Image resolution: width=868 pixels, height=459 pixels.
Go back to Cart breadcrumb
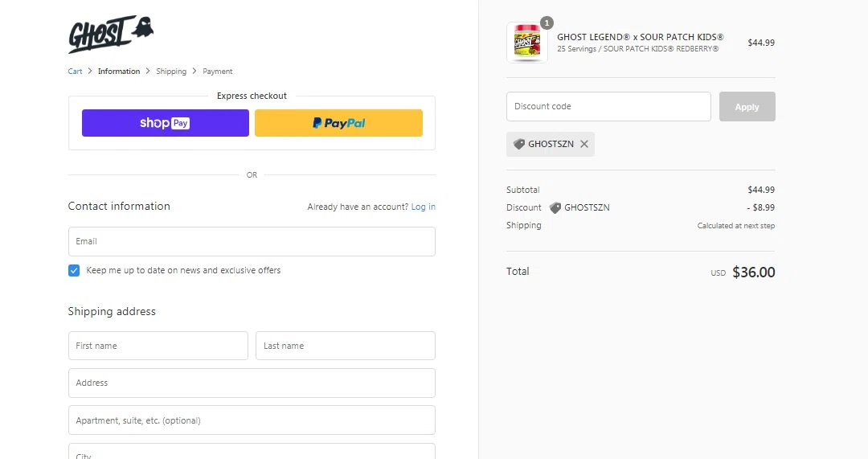[75, 72]
